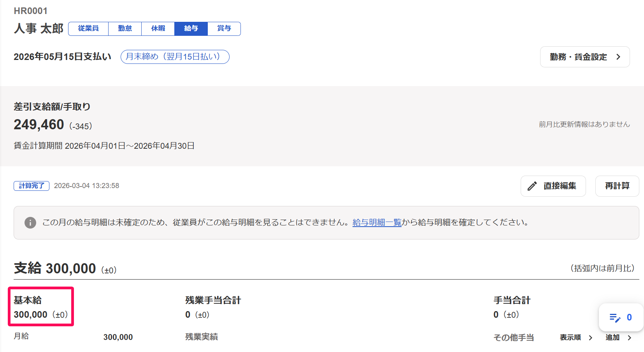Click 追加 to add allowance
Screen dimensions: 644x352
pos(612,338)
